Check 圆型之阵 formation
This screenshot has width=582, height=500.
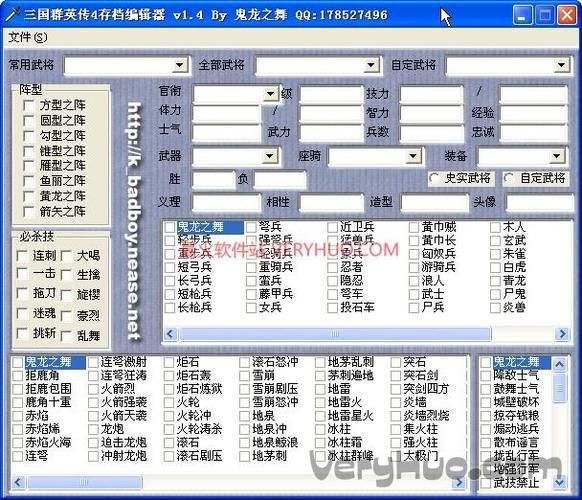29,121
